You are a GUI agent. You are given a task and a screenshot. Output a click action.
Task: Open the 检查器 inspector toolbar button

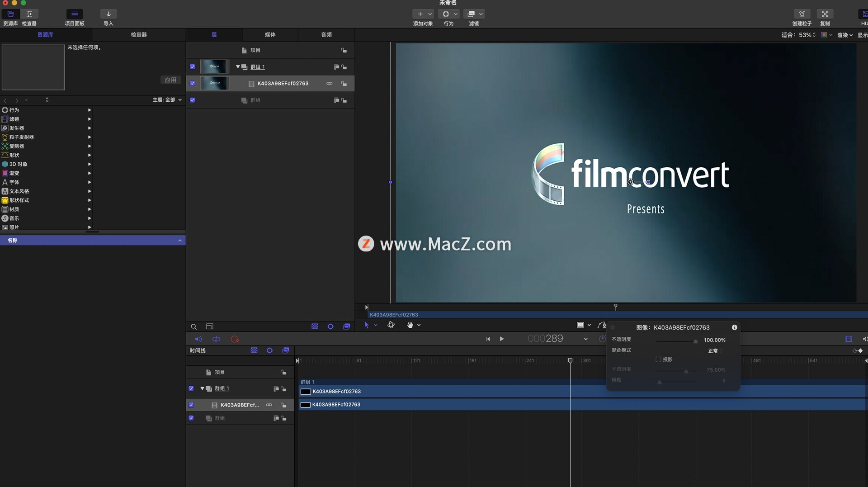29,14
